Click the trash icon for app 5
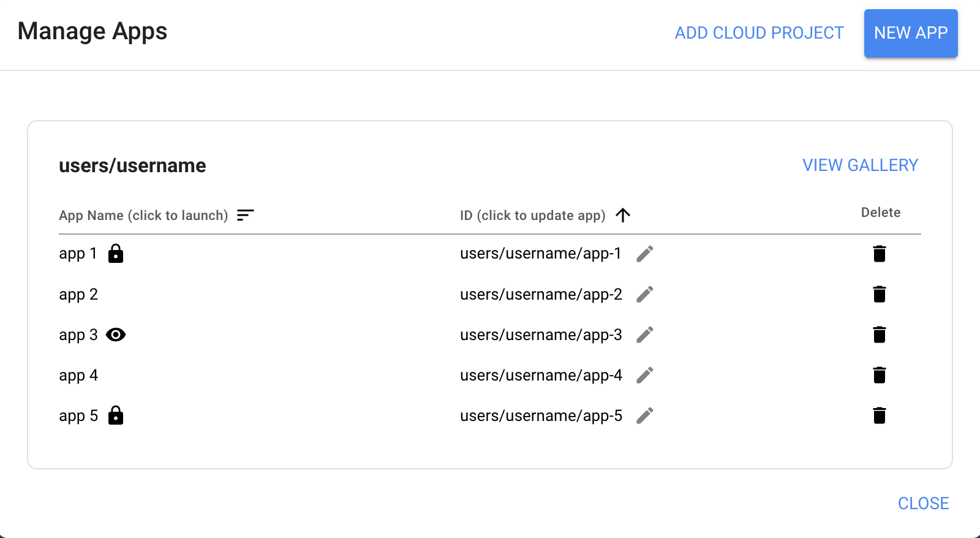The height and width of the screenshot is (538, 980). click(x=880, y=415)
